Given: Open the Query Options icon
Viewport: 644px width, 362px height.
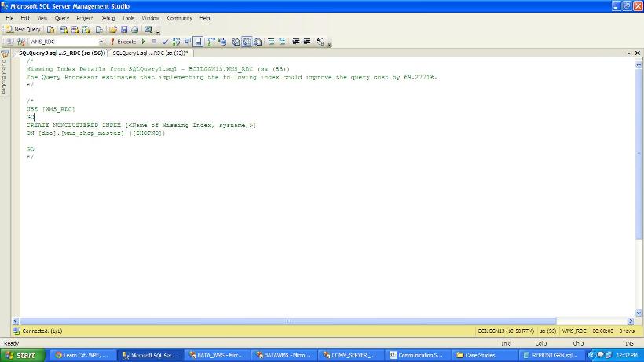Looking at the screenshot, I should [x=187, y=42].
